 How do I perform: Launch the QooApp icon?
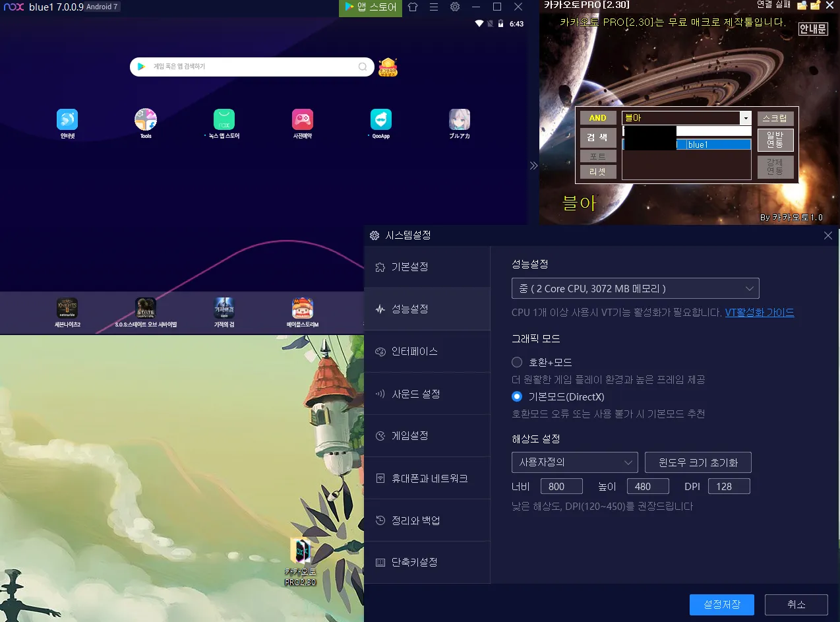click(381, 119)
